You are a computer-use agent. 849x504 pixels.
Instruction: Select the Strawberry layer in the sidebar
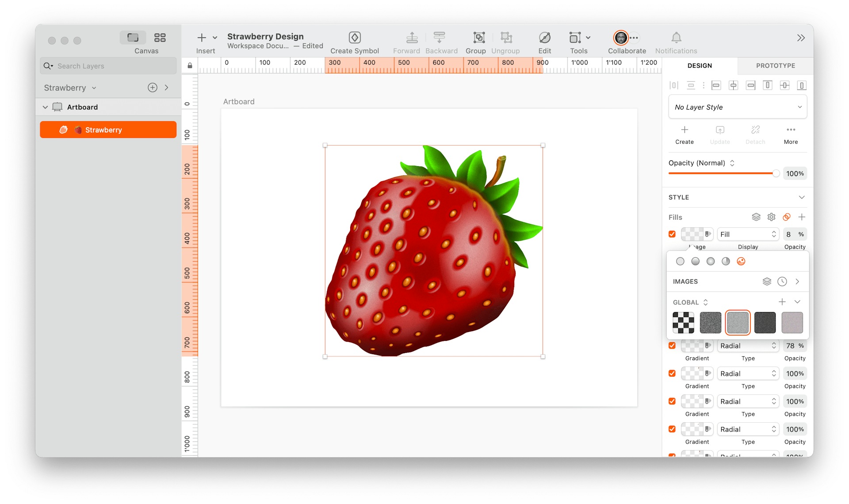tap(108, 130)
